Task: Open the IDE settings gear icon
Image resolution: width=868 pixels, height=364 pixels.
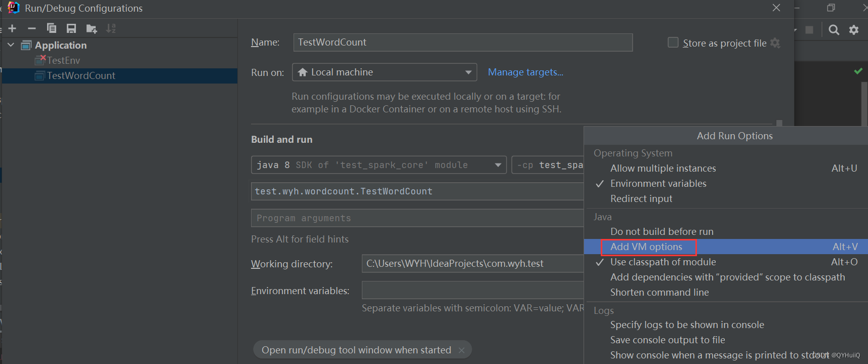Action: (854, 30)
